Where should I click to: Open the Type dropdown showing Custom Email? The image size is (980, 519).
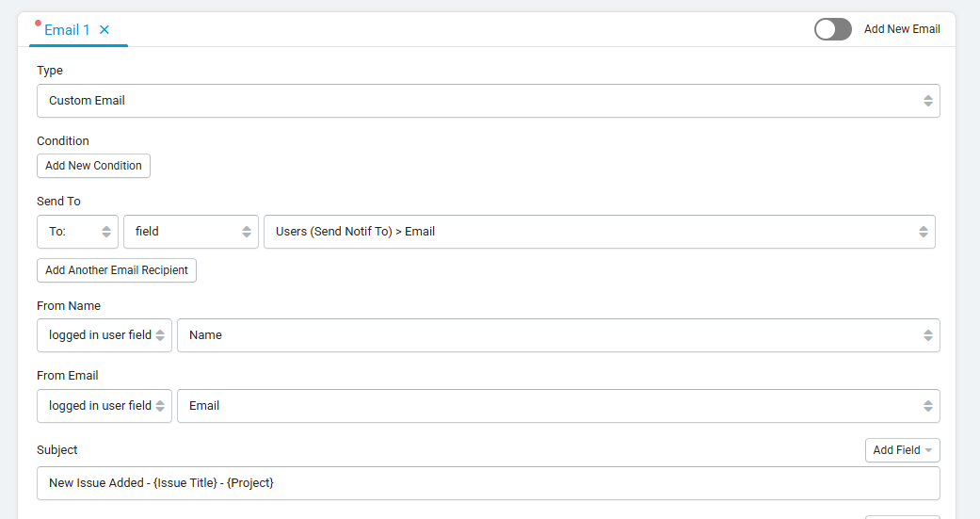click(489, 101)
